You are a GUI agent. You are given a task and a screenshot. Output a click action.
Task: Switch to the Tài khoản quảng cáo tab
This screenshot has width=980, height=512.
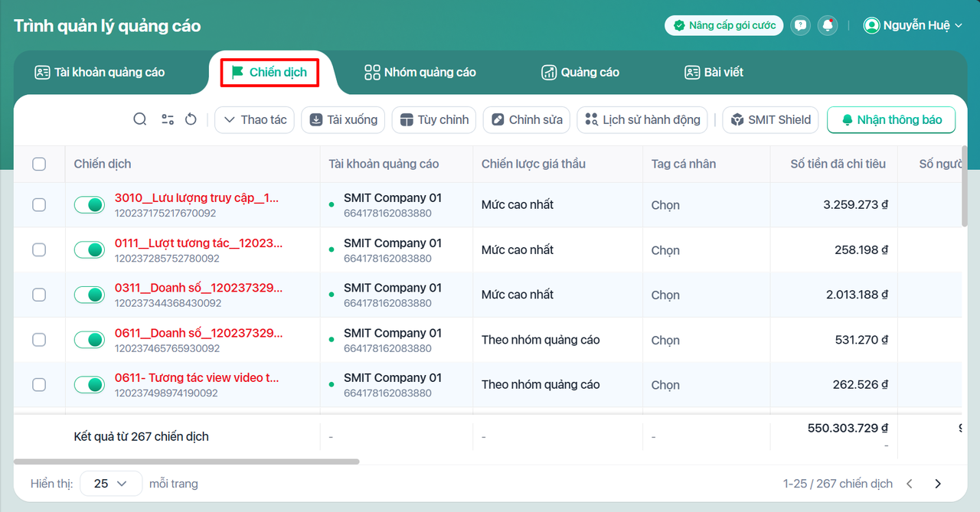pos(100,73)
